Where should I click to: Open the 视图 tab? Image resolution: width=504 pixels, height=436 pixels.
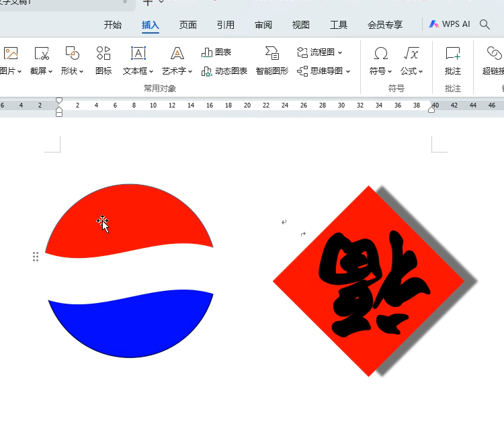(301, 25)
